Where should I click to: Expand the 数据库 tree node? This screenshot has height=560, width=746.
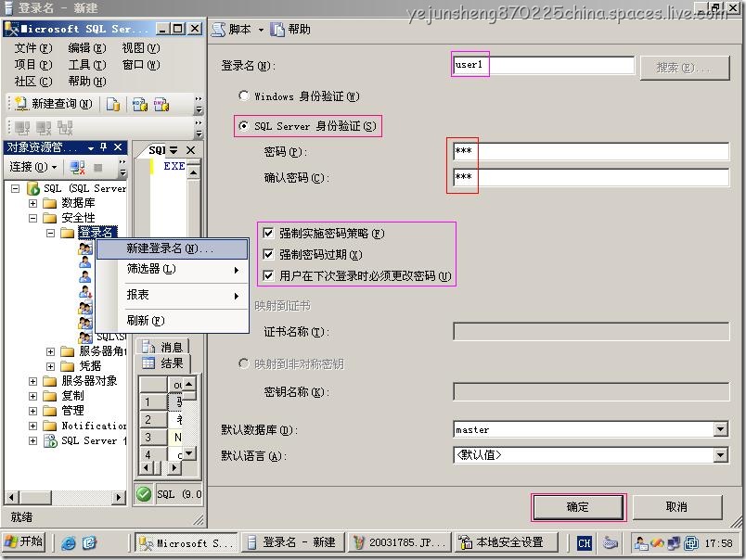click(32, 203)
